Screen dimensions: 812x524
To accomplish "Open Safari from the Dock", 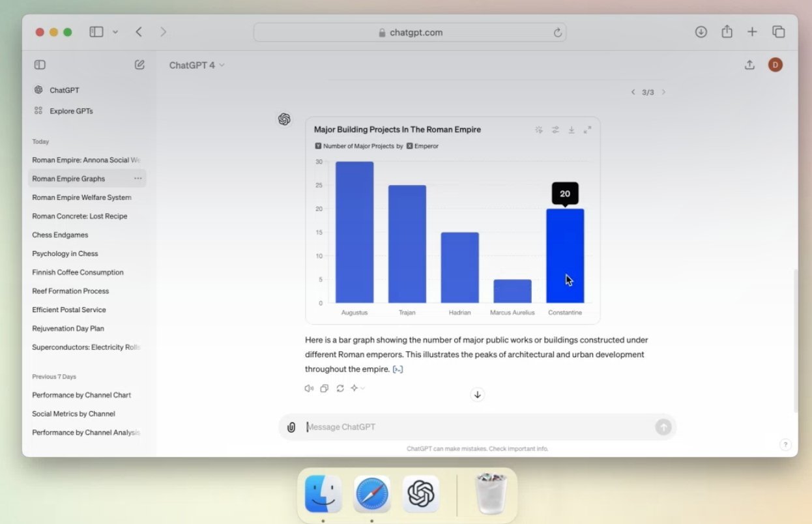I will pyautogui.click(x=372, y=493).
